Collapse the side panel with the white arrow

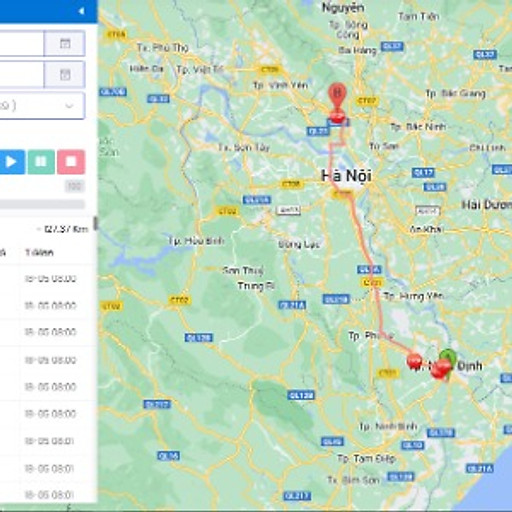click(x=81, y=11)
